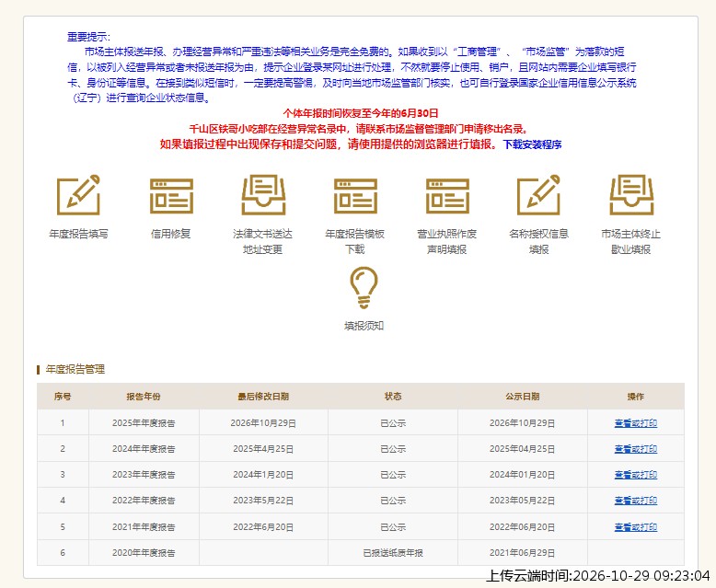View or print the 2021年年度报告

[636, 527]
